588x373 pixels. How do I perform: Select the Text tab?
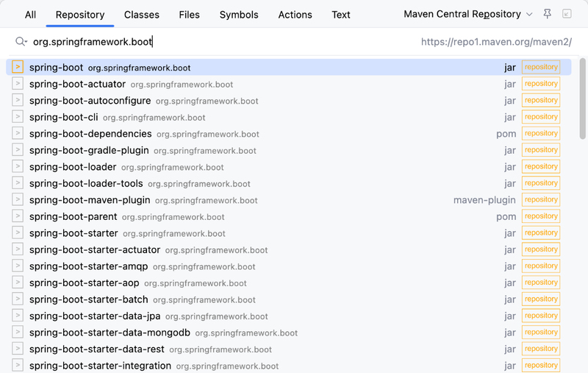(x=341, y=15)
